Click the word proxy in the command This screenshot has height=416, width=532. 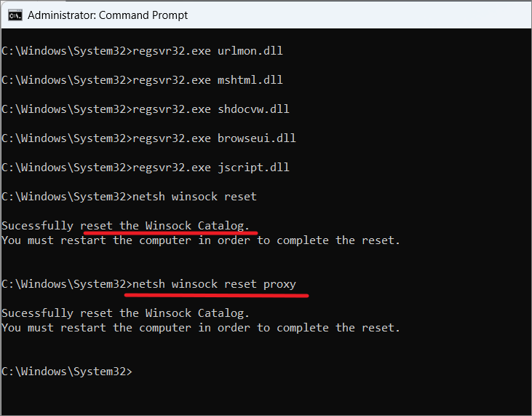point(279,285)
